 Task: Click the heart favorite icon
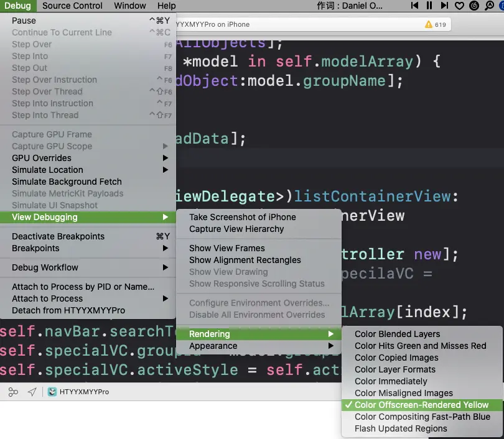tap(459, 6)
